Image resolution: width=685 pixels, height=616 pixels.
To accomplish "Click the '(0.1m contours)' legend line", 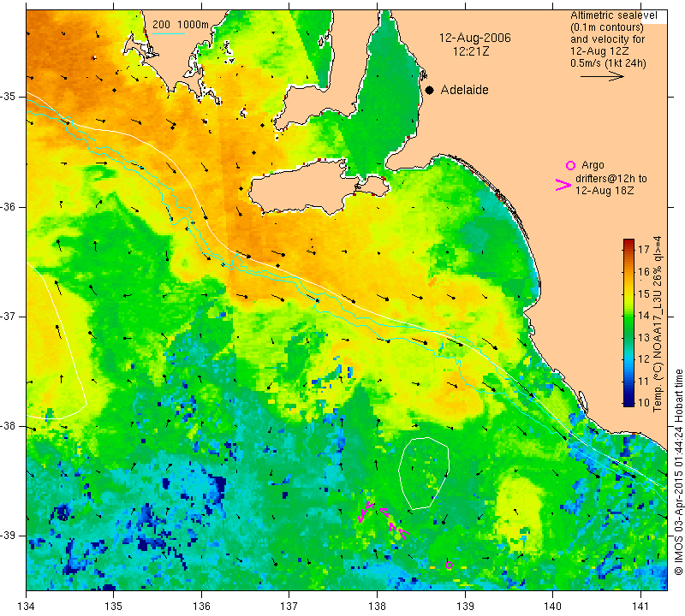I will pyautogui.click(x=607, y=27).
